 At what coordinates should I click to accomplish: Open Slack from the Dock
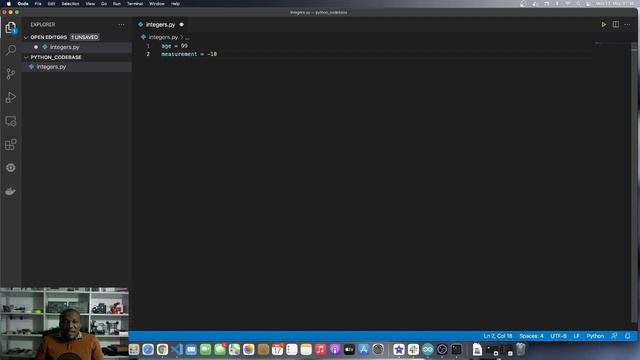coord(413,349)
